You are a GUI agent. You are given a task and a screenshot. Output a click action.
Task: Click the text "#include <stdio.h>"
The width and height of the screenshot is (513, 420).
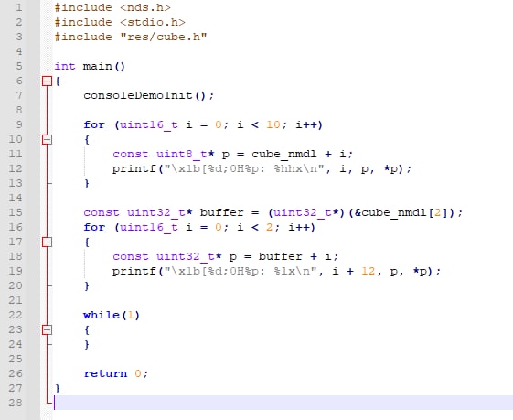point(120,22)
